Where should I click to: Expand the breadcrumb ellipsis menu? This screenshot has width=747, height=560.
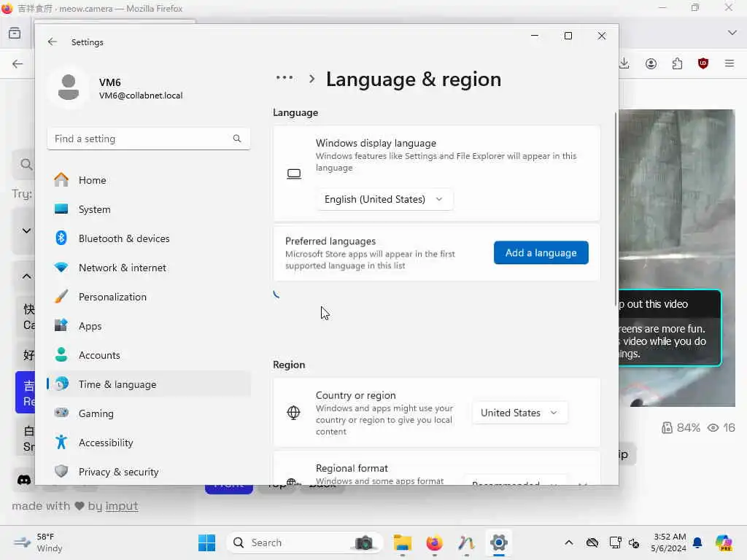pyautogui.click(x=285, y=77)
